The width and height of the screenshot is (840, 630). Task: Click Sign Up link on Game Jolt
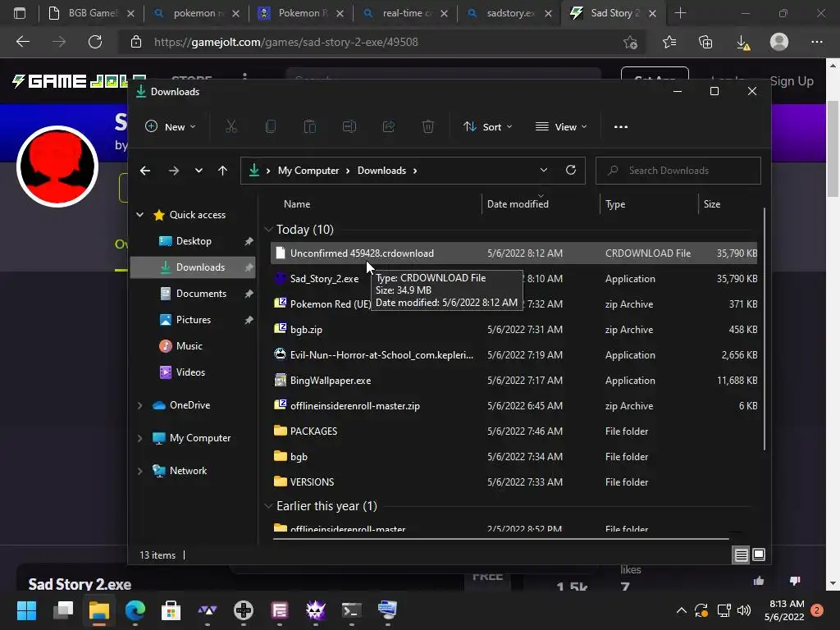(x=792, y=81)
